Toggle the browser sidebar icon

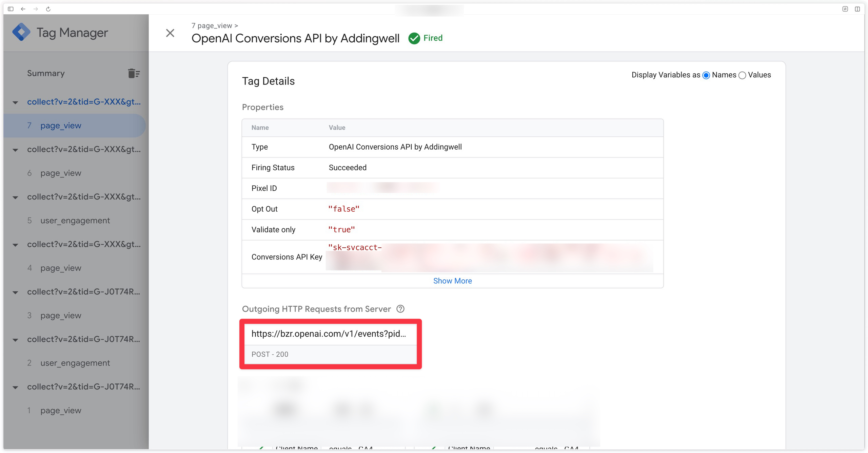(x=11, y=9)
